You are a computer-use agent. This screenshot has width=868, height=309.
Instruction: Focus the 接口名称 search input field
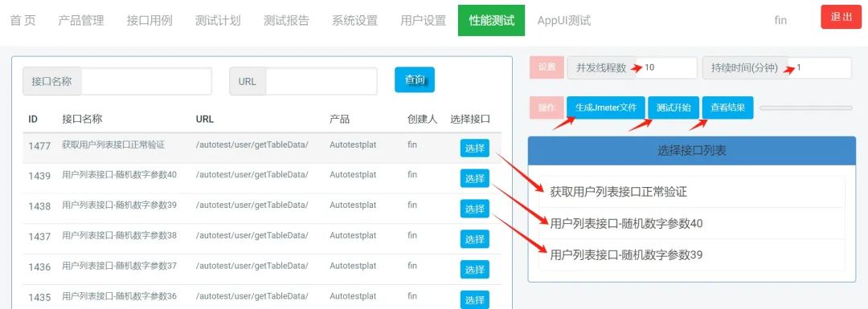point(146,81)
